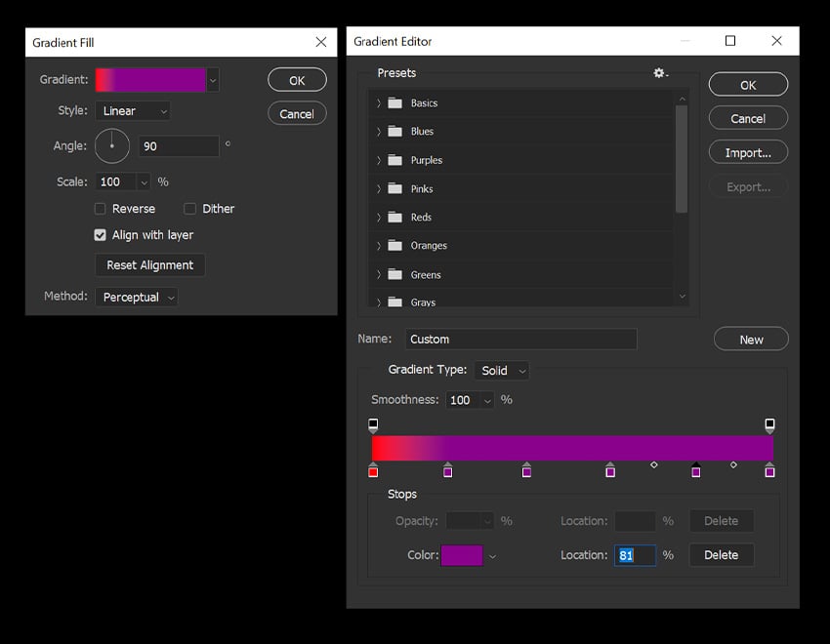The height and width of the screenshot is (644, 830).
Task: Click the angle dial control
Action: click(x=111, y=146)
